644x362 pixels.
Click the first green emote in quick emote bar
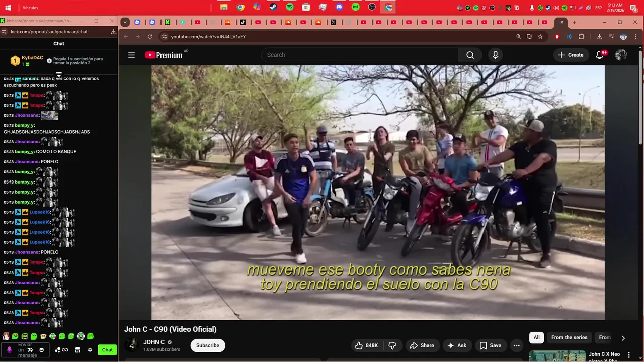[x=15, y=336]
